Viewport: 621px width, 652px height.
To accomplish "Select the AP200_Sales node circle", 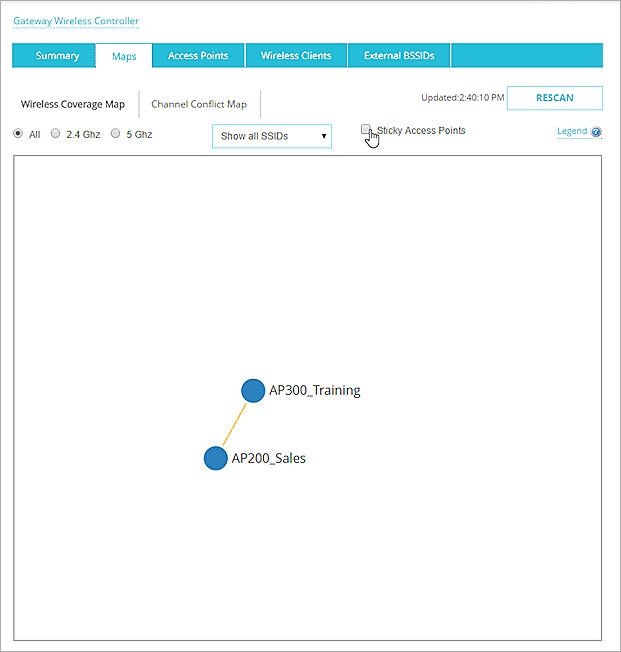I will [215, 458].
